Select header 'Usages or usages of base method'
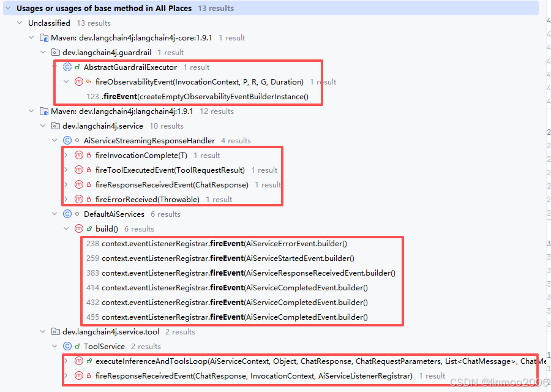551x392 pixels. click(x=104, y=8)
